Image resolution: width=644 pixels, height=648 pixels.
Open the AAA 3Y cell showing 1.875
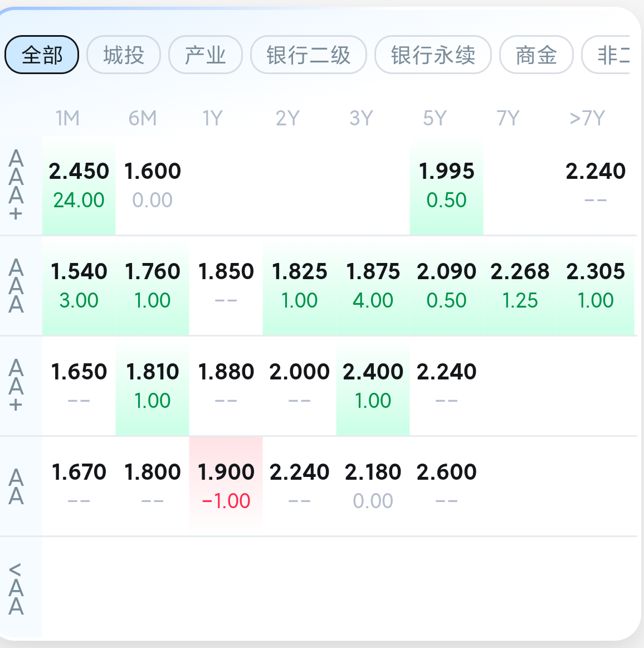click(373, 286)
